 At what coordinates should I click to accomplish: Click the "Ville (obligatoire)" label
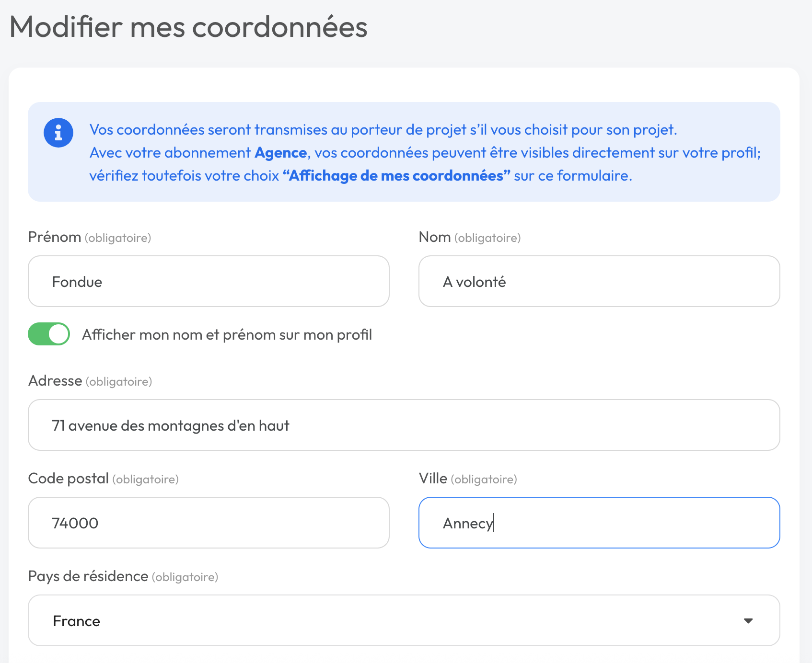[x=468, y=479]
